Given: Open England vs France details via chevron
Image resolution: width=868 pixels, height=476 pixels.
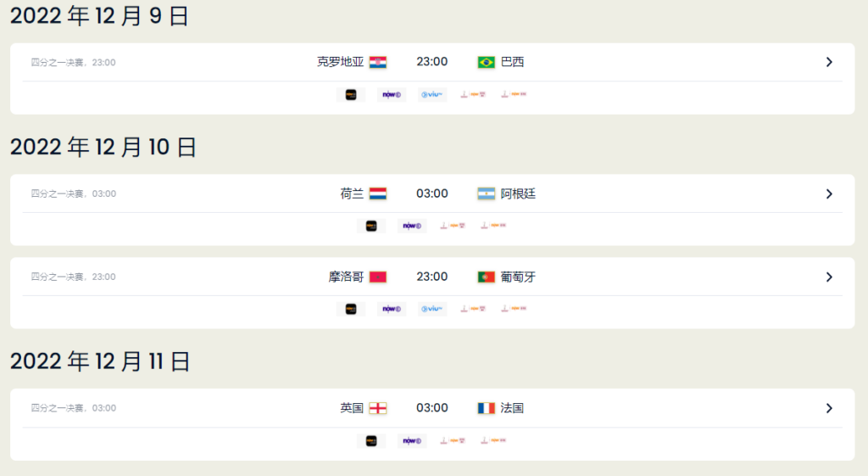Looking at the screenshot, I should coord(829,408).
